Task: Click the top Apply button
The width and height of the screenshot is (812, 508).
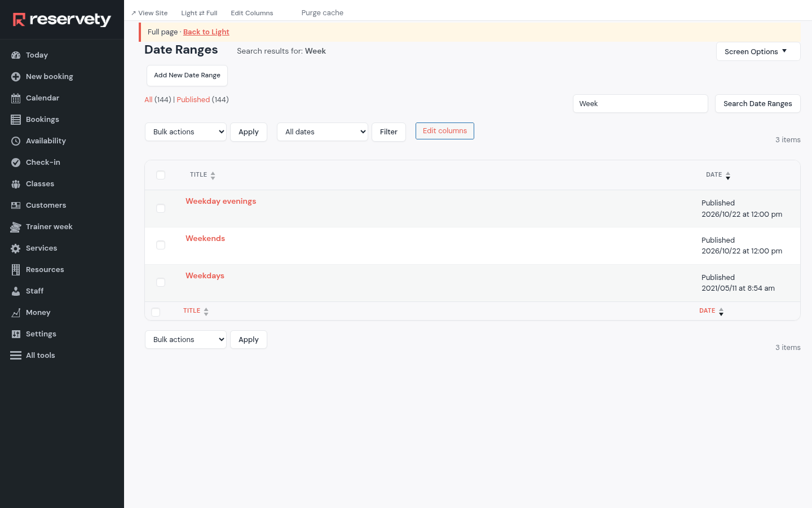Action: click(249, 132)
